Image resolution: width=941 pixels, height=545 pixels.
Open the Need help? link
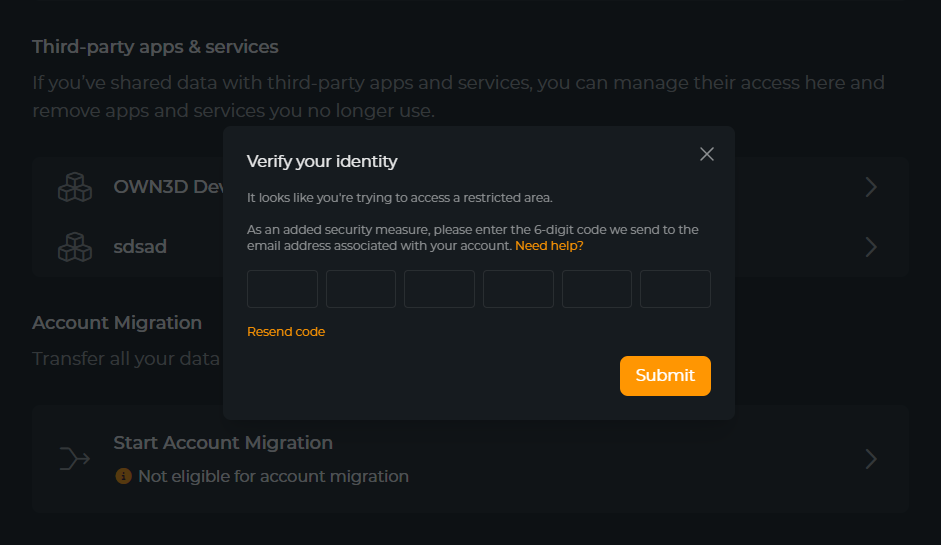(549, 245)
